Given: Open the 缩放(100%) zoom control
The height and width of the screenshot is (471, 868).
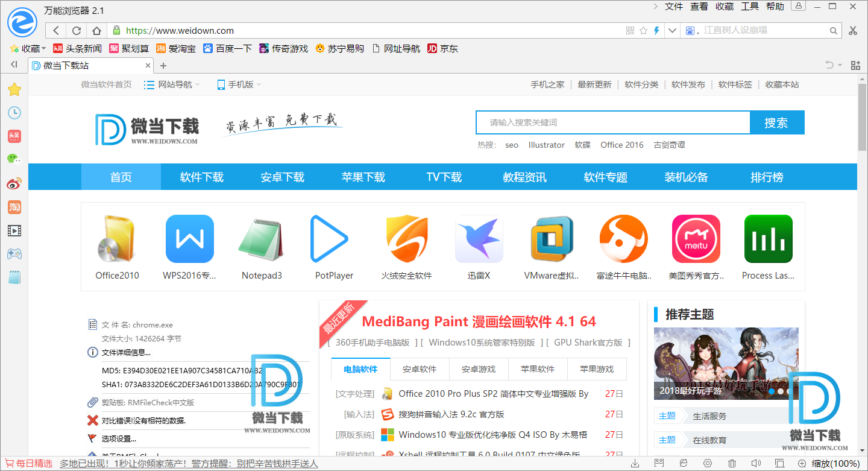Looking at the screenshot, I should (x=829, y=464).
